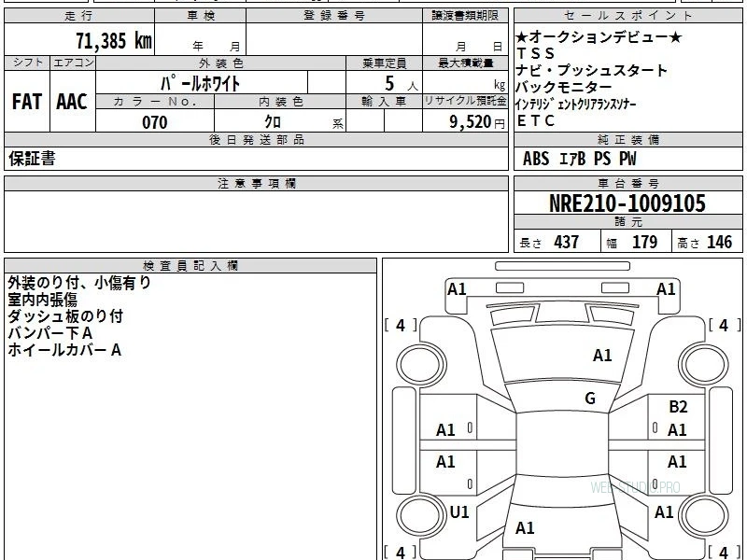Select inspector note 室内内張傷

[x=42, y=300]
